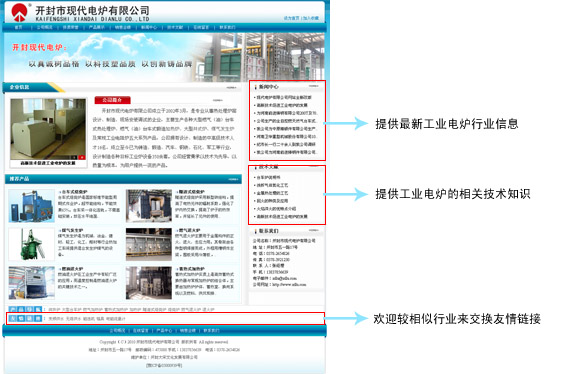
Task: Click the 友情链接 icon blocks at bottom
Action: coord(26,319)
